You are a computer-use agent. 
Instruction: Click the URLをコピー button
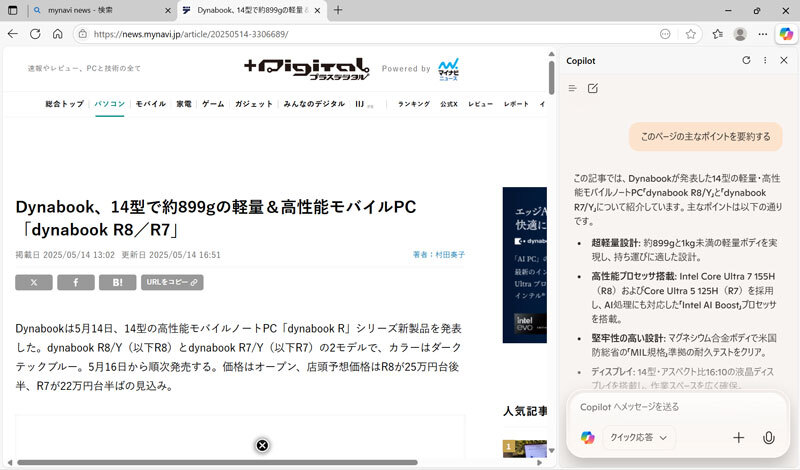coord(172,282)
